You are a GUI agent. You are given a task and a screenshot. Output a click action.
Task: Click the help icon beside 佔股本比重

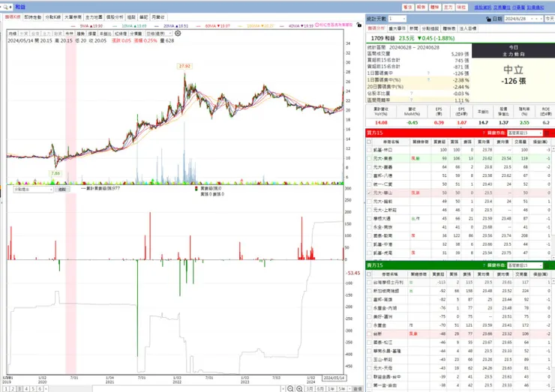(x=411, y=94)
